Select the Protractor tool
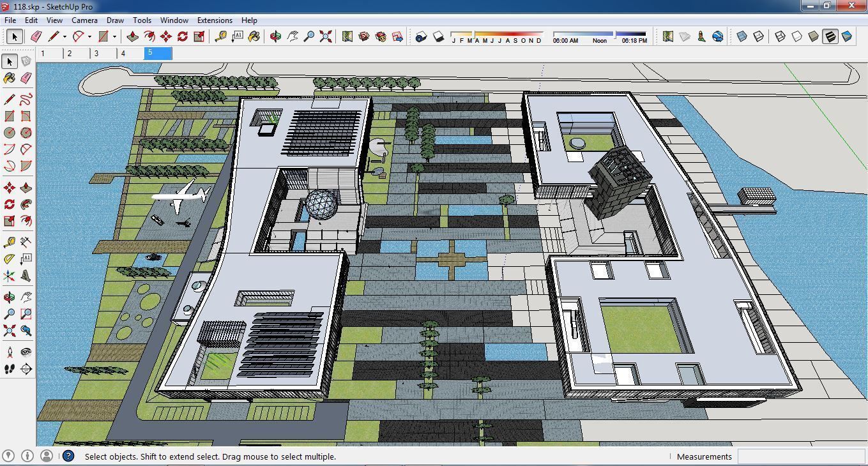Viewport: 868px width, 466px height. tap(10, 259)
